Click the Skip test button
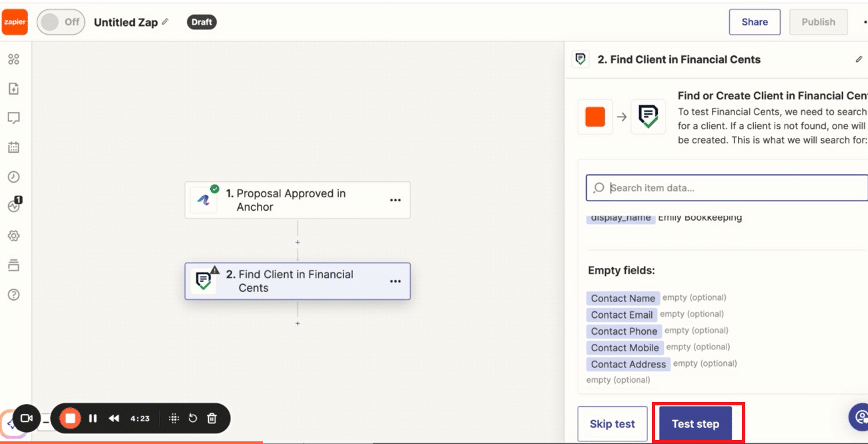Image resolution: width=868 pixels, height=444 pixels. coord(612,424)
